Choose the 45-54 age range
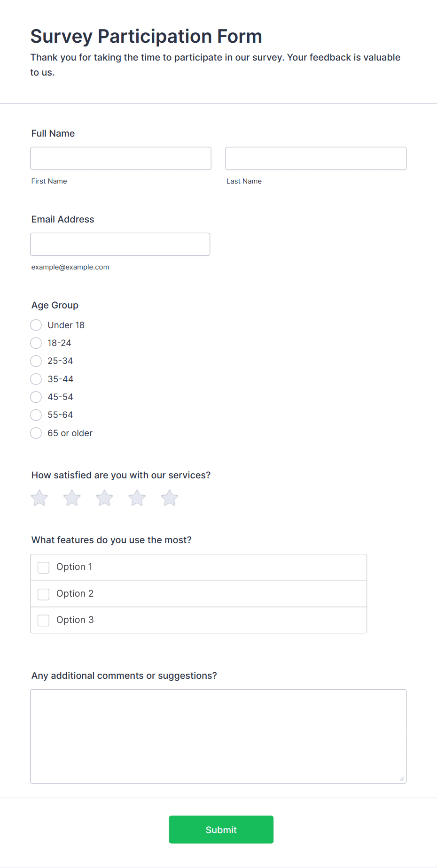437x868 pixels. pos(36,397)
